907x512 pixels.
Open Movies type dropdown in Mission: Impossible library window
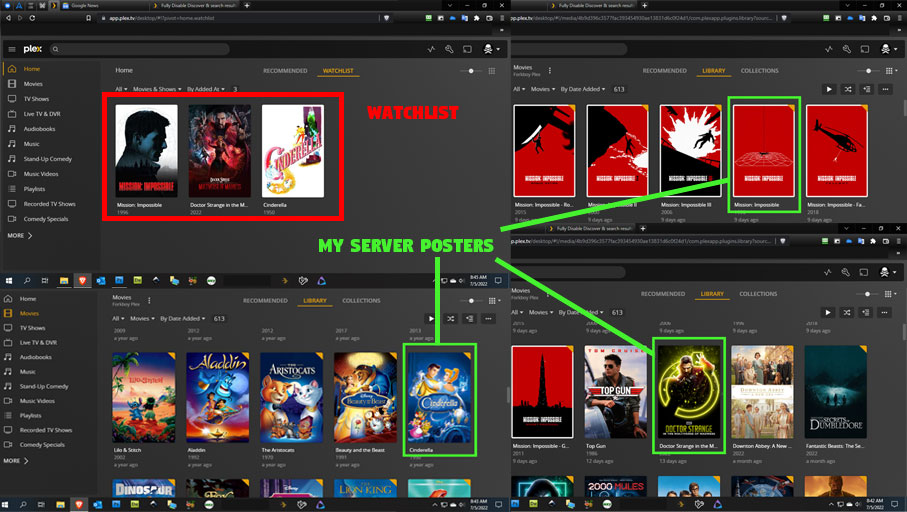(x=543, y=89)
